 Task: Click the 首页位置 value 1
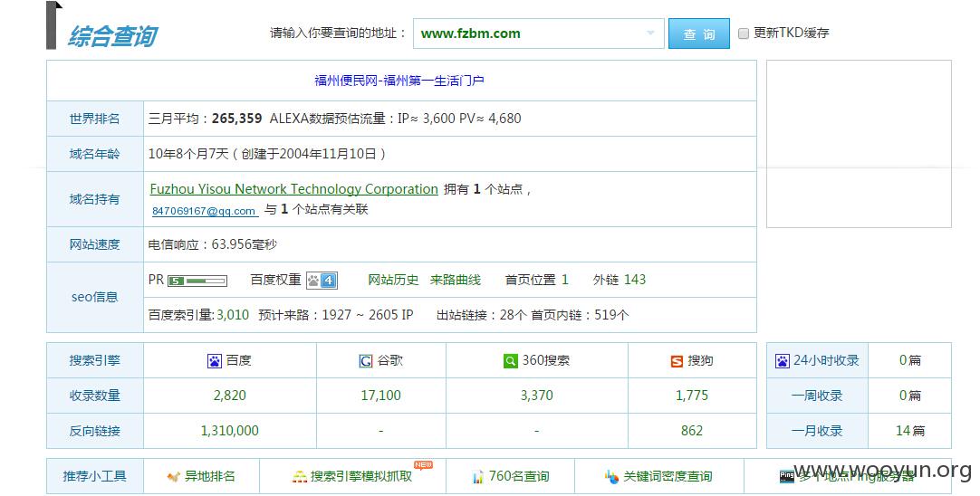565,280
